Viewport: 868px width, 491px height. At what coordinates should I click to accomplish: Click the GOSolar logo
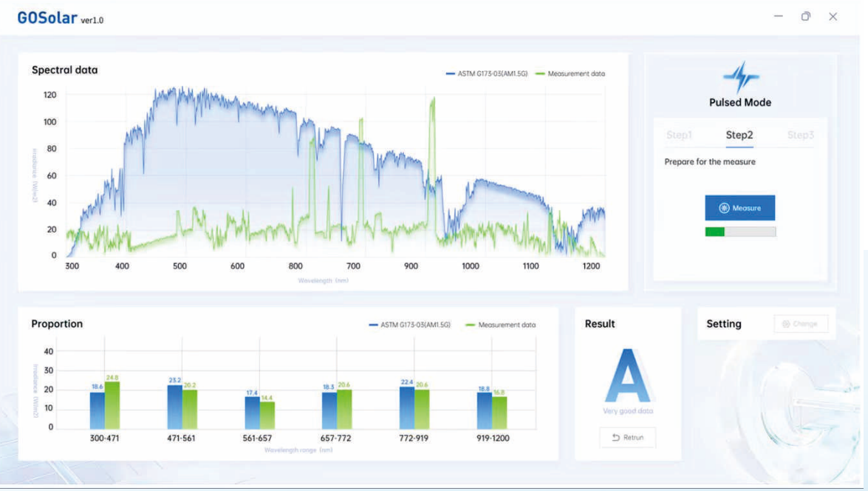click(x=47, y=18)
